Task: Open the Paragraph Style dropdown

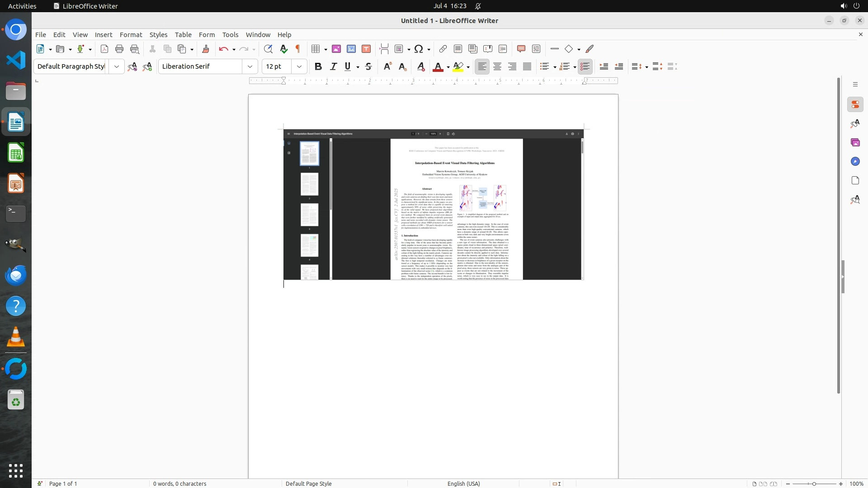Action: click(x=117, y=66)
